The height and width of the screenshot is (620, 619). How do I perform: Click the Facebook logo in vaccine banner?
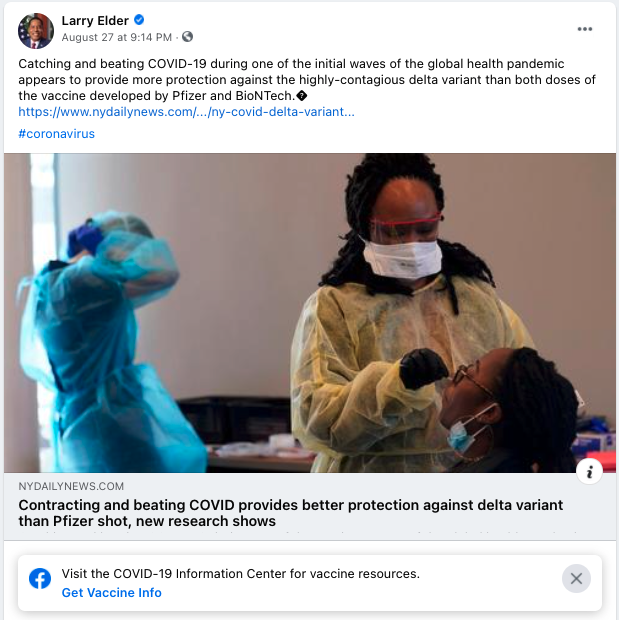click(x=40, y=579)
